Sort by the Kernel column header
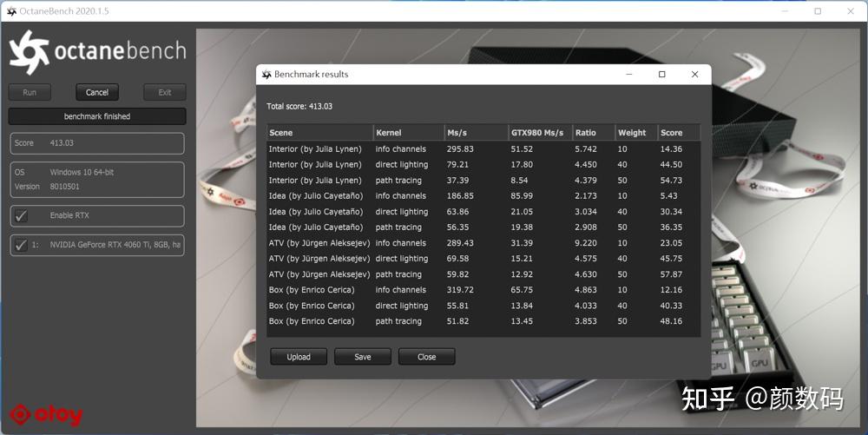 pos(409,133)
